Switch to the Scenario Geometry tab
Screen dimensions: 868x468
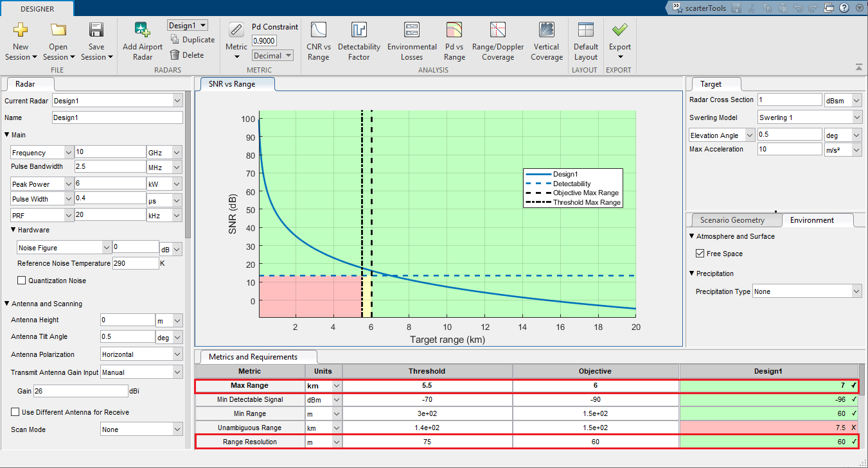[732, 220]
